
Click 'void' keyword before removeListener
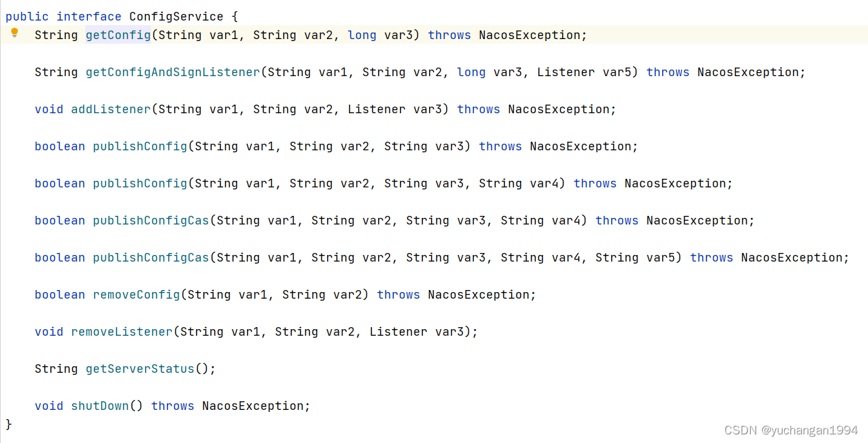49,332
